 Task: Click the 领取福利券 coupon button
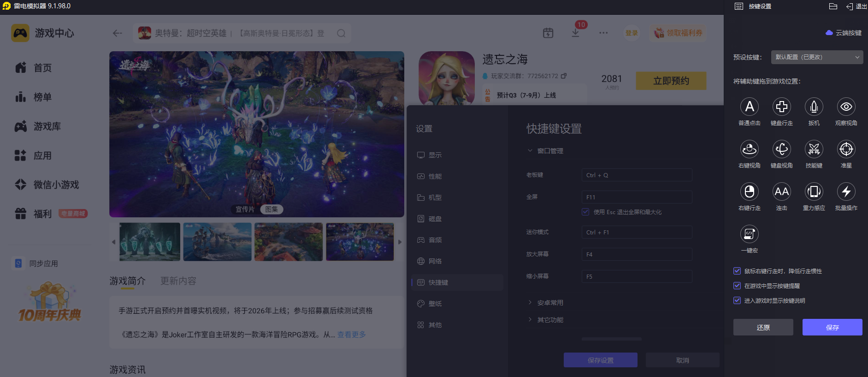tap(678, 33)
